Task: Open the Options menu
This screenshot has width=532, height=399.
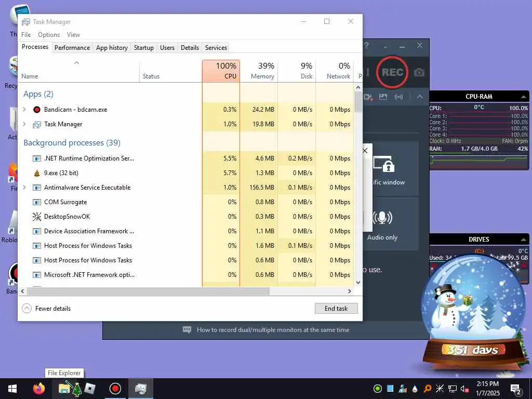Action: point(49,35)
